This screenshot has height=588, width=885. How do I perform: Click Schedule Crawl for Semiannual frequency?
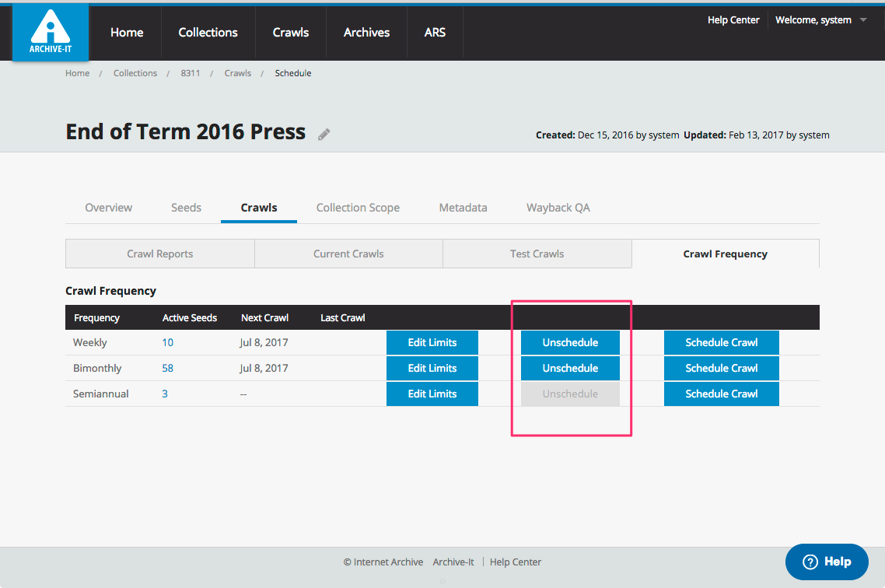(721, 394)
